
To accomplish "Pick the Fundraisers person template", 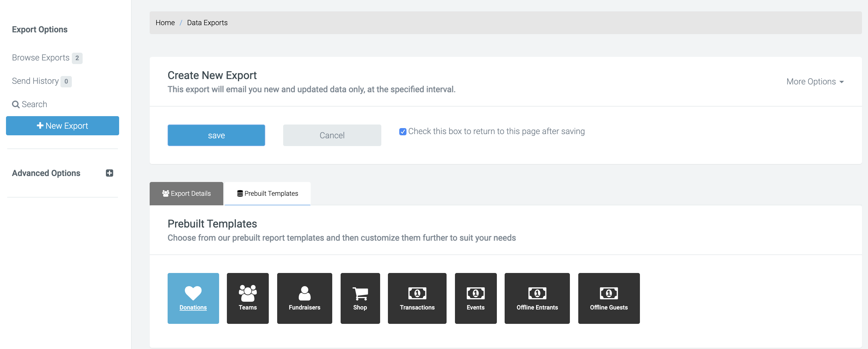I will [304, 298].
